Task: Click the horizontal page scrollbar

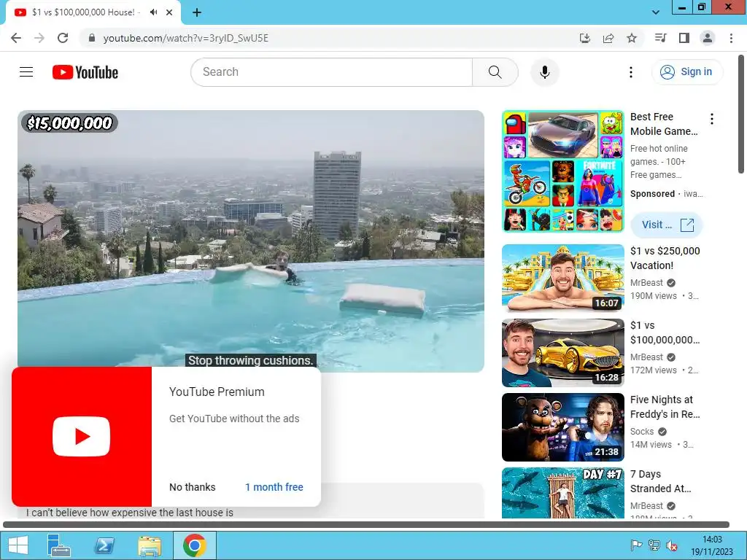Action: tap(366, 525)
